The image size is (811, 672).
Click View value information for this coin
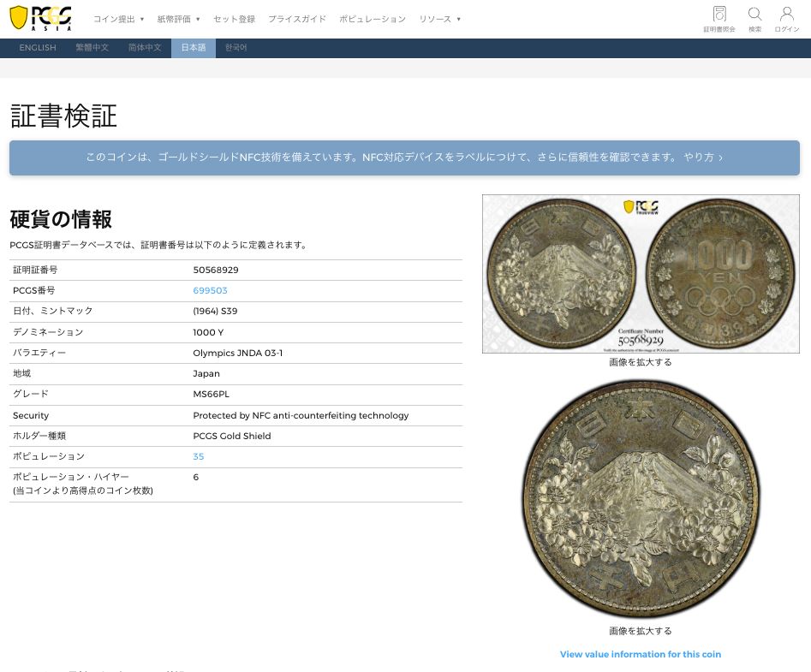tap(641, 654)
